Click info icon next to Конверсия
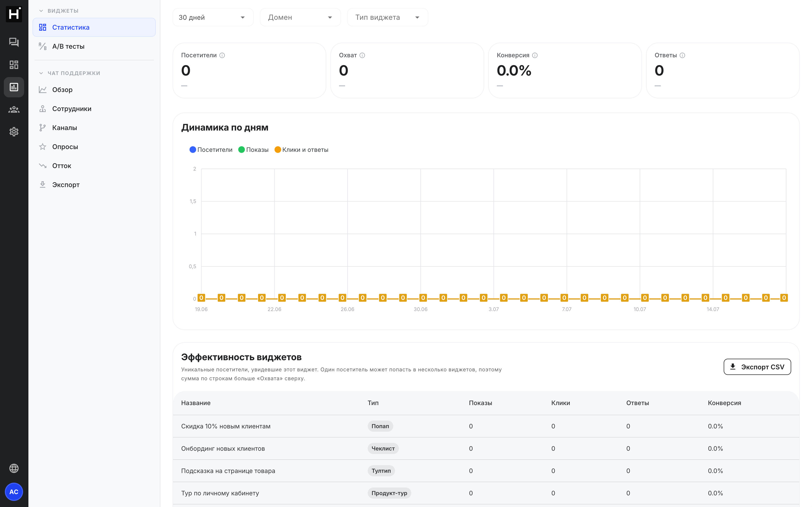 tap(535, 55)
